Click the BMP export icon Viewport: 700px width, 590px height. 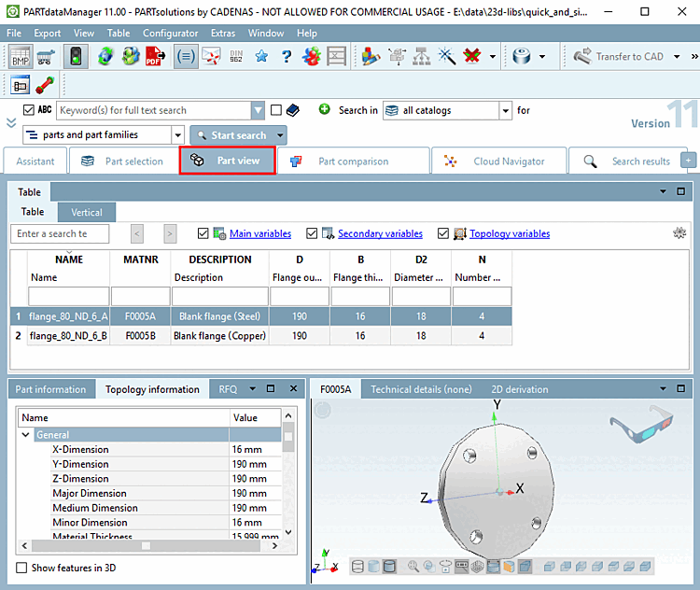point(21,57)
